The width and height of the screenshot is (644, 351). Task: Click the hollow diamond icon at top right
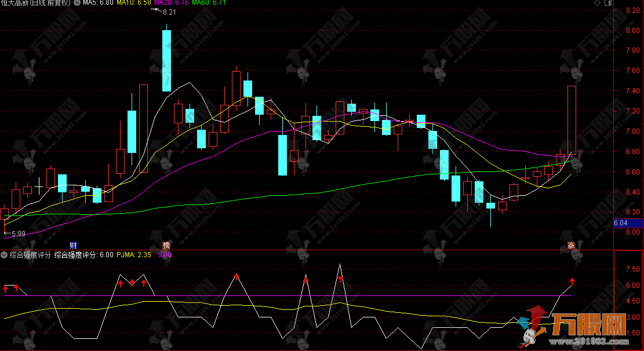tap(598, 3)
